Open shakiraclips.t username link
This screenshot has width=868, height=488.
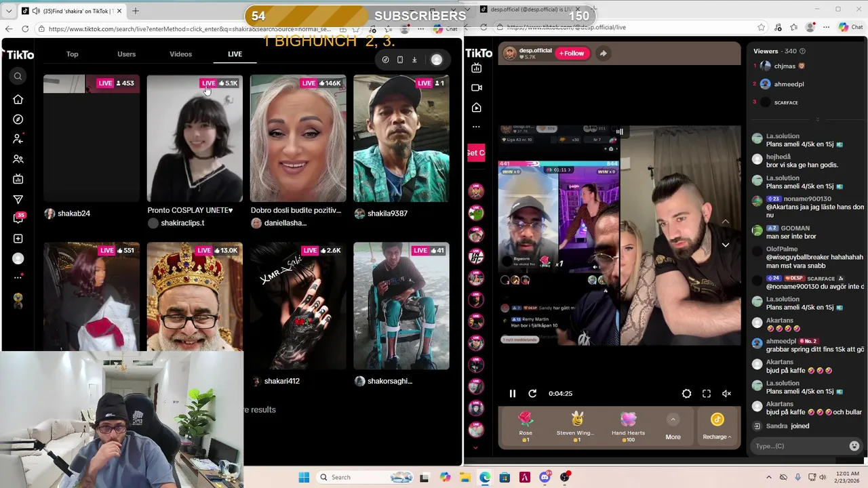tap(182, 223)
